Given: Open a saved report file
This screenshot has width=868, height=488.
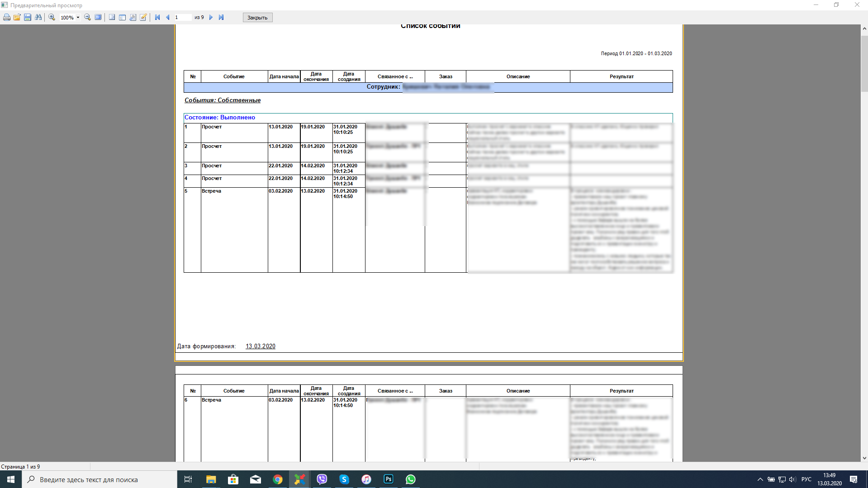Looking at the screenshot, I should (17, 17).
